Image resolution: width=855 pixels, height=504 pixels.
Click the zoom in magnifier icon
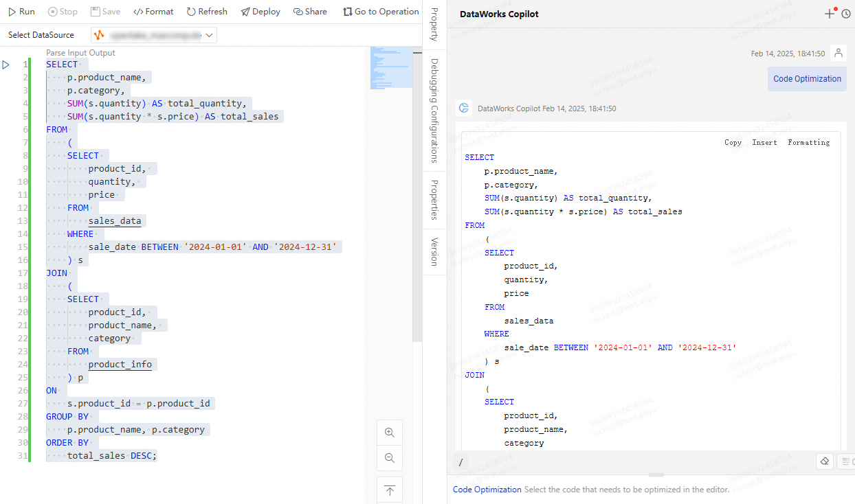(x=390, y=433)
